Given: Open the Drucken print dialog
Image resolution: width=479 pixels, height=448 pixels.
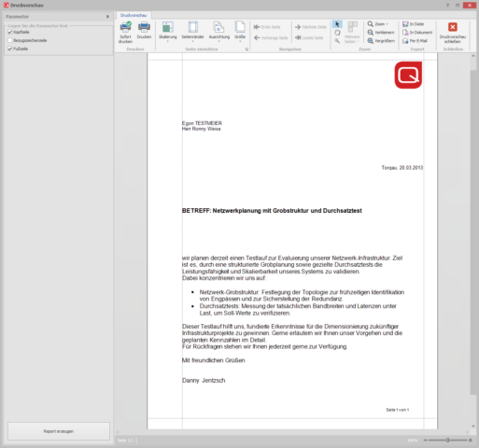Looking at the screenshot, I should [x=144, y=30].
